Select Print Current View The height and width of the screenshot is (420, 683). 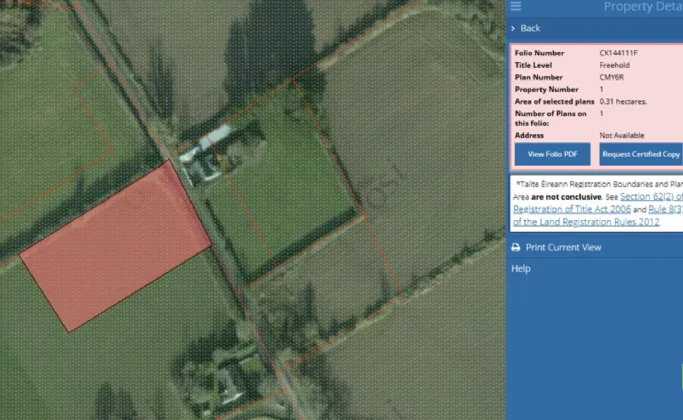pyautogui.click(x=563, y=247)
